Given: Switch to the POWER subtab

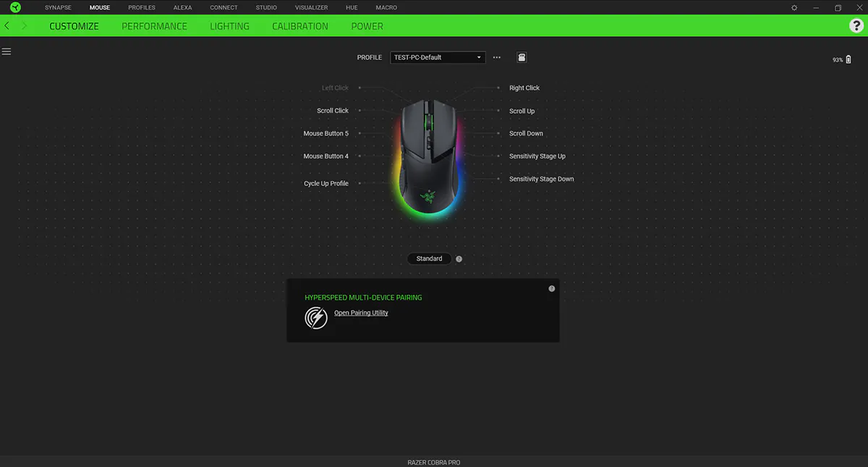Looking at the screenshot, I should [367, 26].
